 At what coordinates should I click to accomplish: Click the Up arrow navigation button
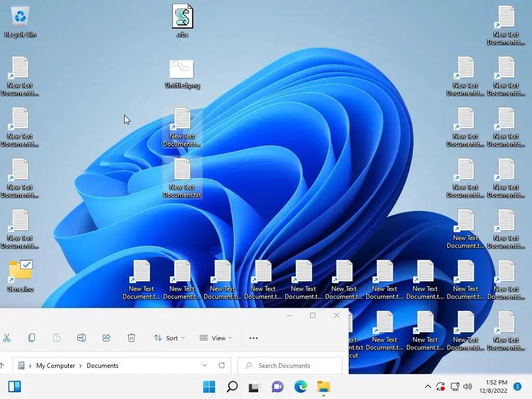(x=3, y=365)
